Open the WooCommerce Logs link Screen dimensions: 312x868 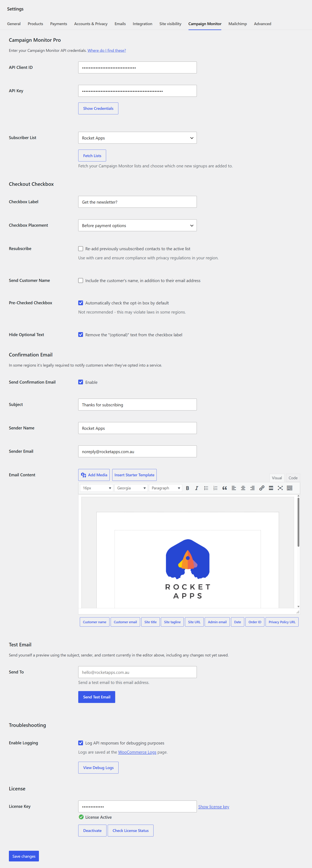137,752
